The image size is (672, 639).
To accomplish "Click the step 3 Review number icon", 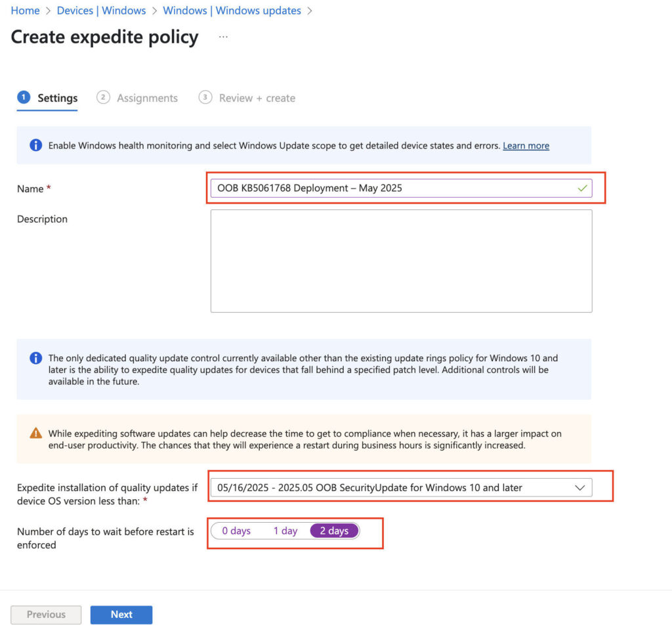I will pos(205,97).
